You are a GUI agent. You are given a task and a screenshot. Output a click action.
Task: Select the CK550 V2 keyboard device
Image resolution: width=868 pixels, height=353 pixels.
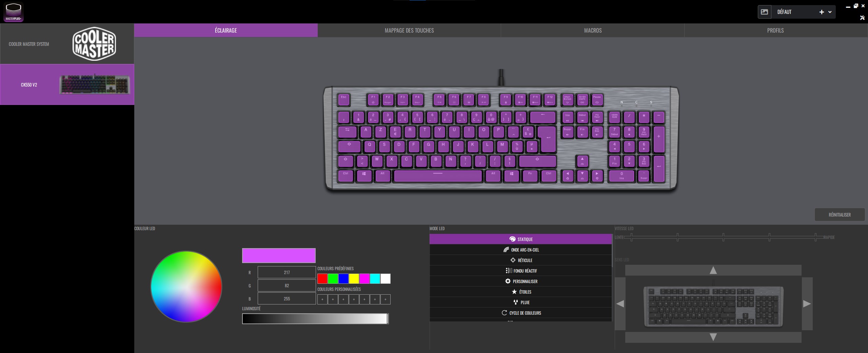point(67,85)
